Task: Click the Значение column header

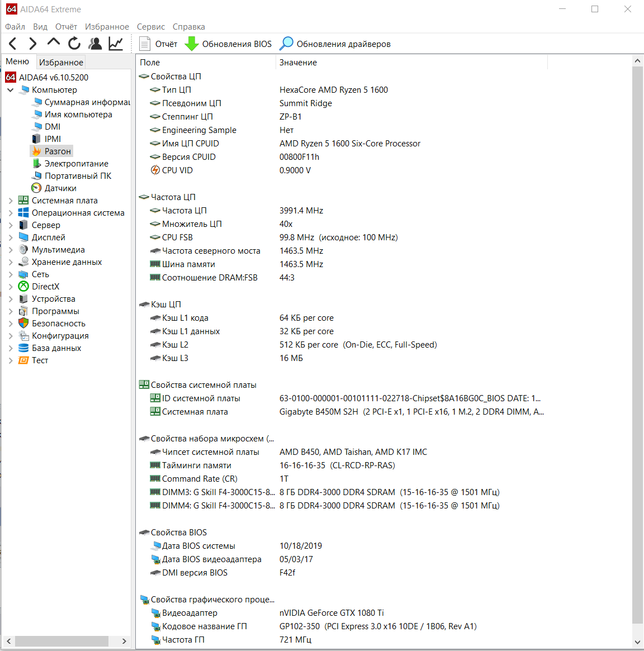Action: pyautogui.click(x=411, y=62)
